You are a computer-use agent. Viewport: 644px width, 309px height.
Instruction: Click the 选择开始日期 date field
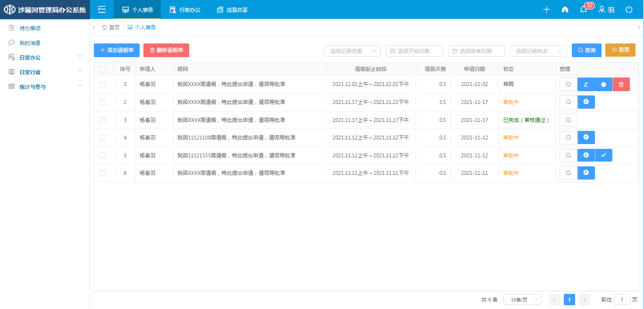tap(414, 51)
